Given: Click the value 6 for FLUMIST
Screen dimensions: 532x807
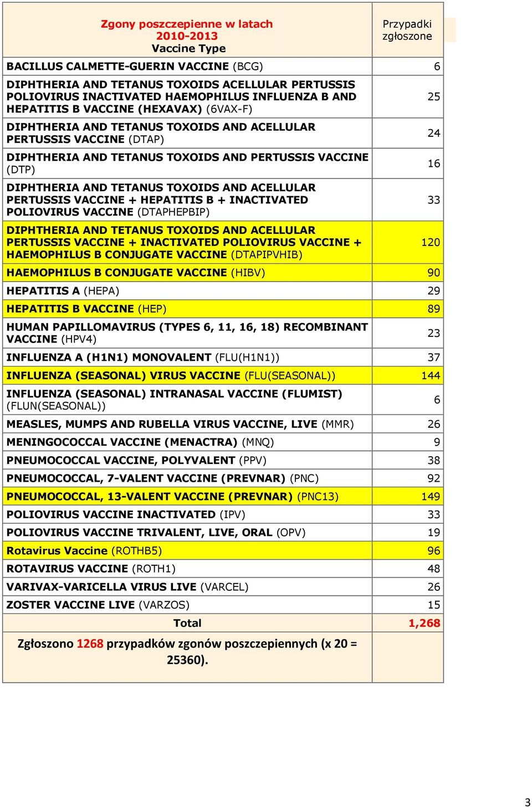Looking at the screenshot, I should point(437,400).
